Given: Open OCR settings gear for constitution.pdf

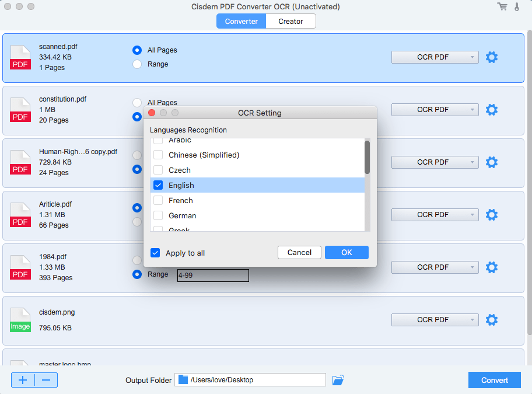Looking at the screenshot, I should [x=492, y=110].
